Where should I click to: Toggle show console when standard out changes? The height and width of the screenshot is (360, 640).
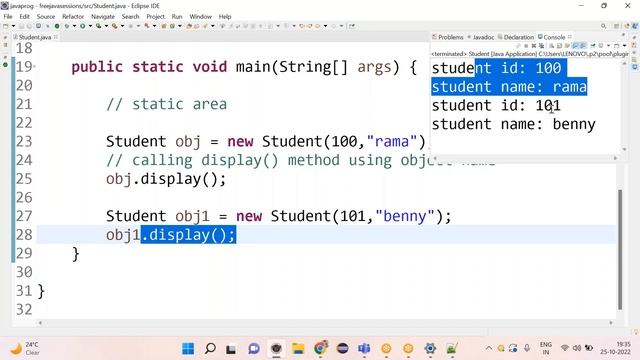(x=576, y=46)
